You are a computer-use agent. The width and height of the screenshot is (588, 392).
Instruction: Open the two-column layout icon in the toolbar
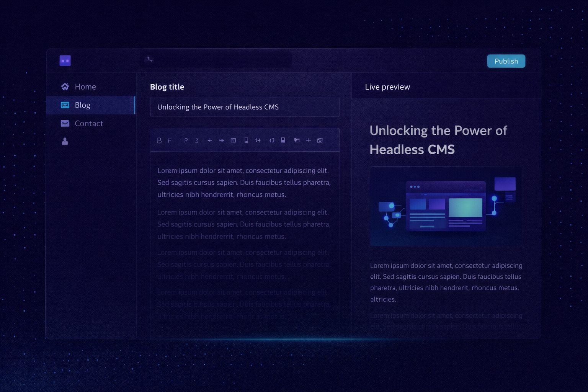[233, 140]
